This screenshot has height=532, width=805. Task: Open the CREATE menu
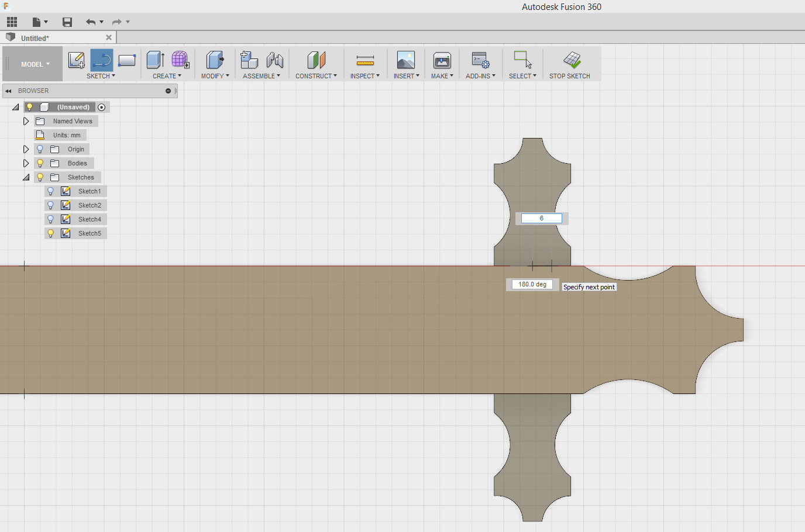pyautogui.click(x=167, y=76)
